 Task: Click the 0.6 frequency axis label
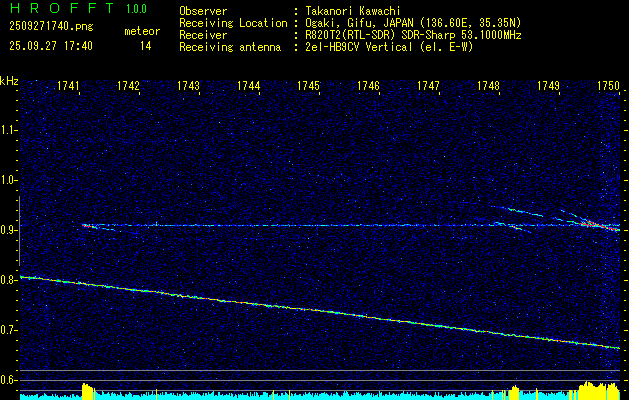9,380
